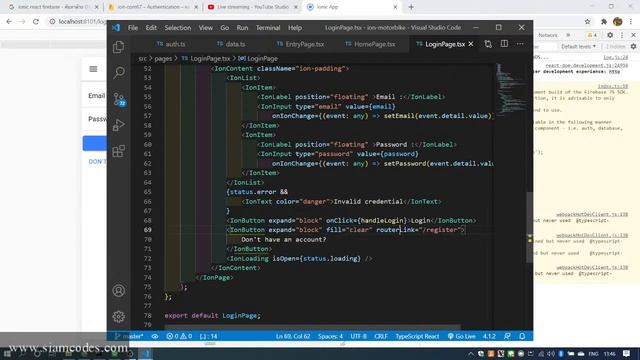The width and height of the screenshot is (640, 360).
Task: Click the Go Live status bar button
Action: pyautogui.click(x=462, y=336)
